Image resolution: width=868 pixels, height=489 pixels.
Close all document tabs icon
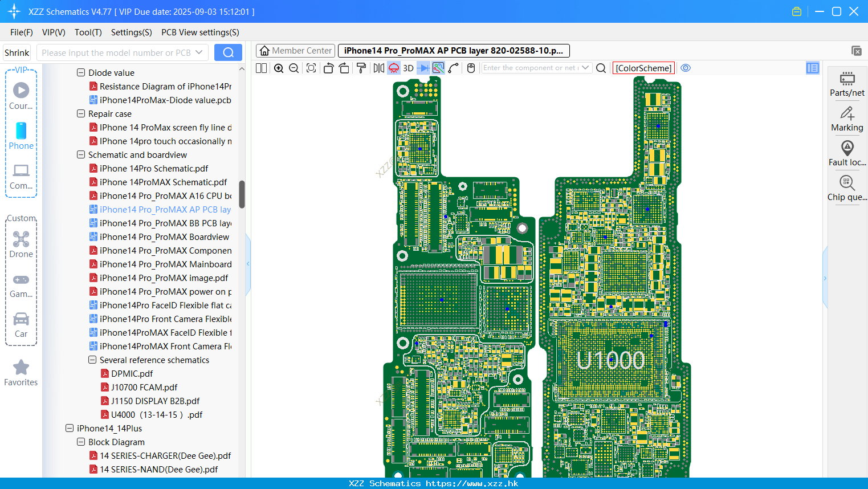click(857, 51)
